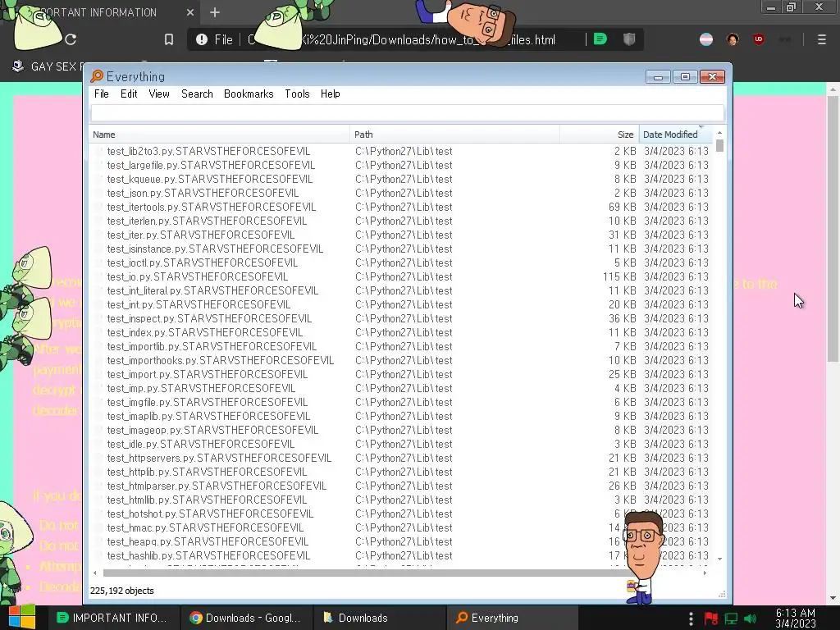Click the scroll down arrow of results list

click(x=719, y=559)
